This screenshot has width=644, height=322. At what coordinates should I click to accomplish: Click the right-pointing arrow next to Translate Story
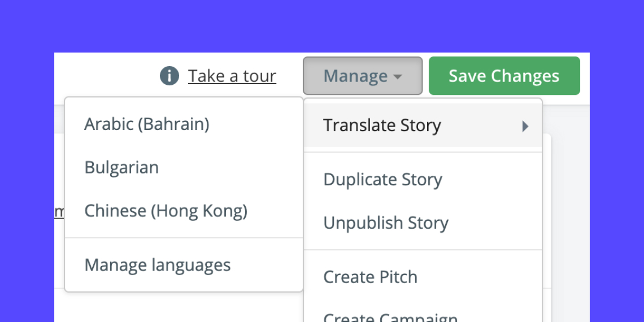(x=525, y=126)
